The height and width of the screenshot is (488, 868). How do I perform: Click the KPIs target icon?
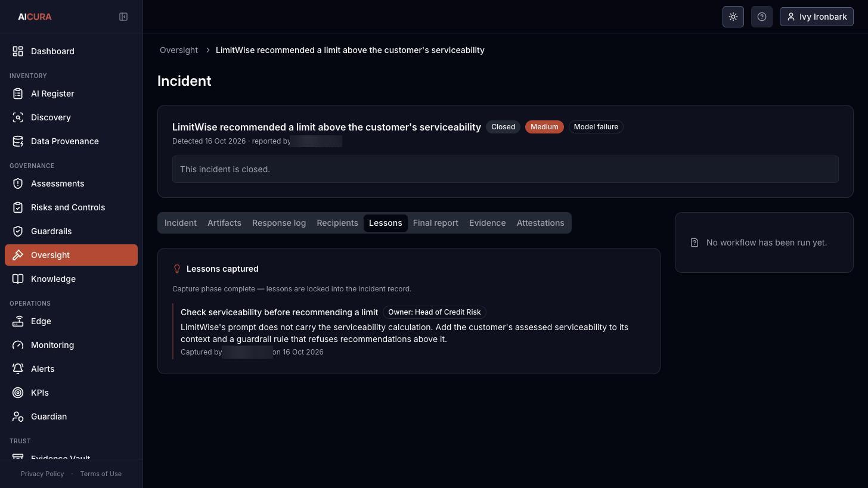click(x=18, y=393)
